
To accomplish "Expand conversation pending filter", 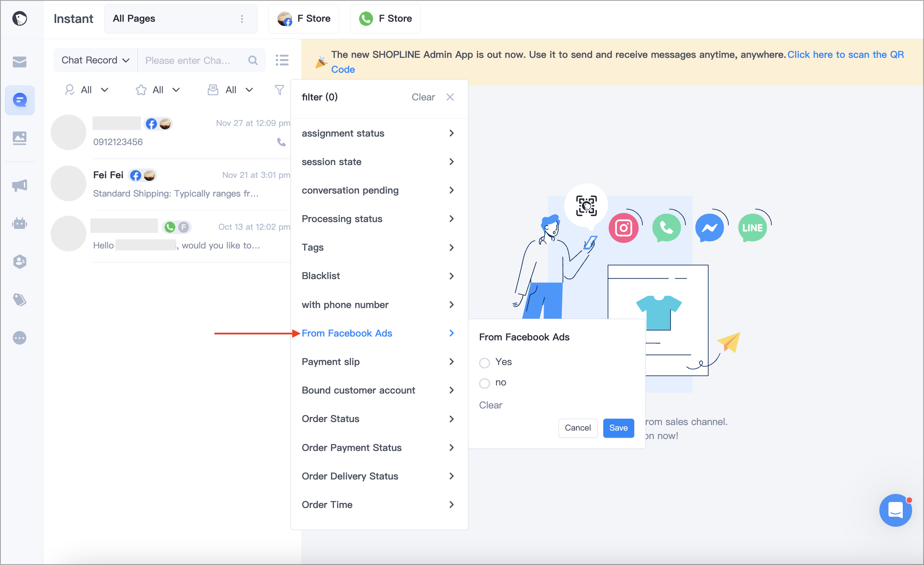I will pos(379,191).
